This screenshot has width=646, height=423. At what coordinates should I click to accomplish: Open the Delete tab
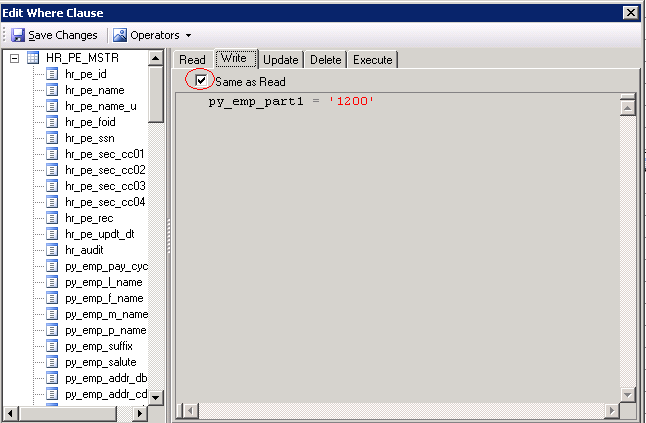(x=325, y=60)
